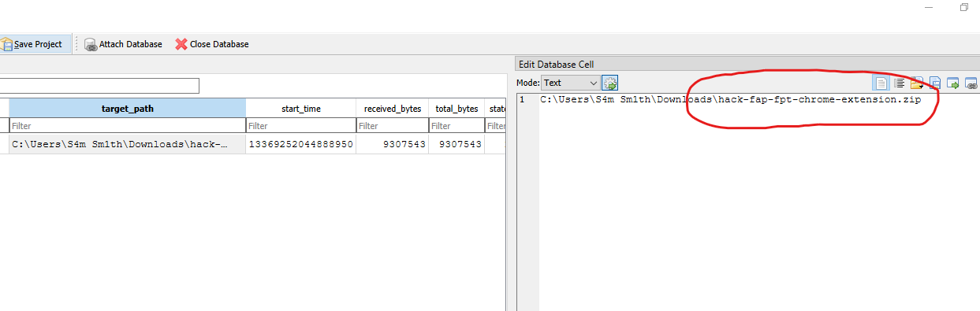The height and width of the screenshot is (311, 980).
Task: Select the cell 13369252044888950
Action: pos(301,144)
